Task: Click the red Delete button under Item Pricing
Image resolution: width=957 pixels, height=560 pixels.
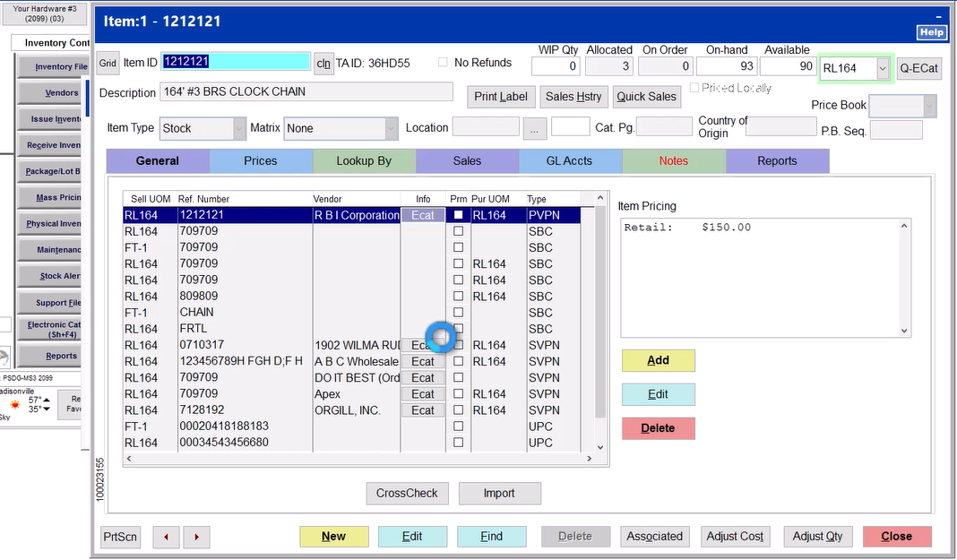Action: 658,428
